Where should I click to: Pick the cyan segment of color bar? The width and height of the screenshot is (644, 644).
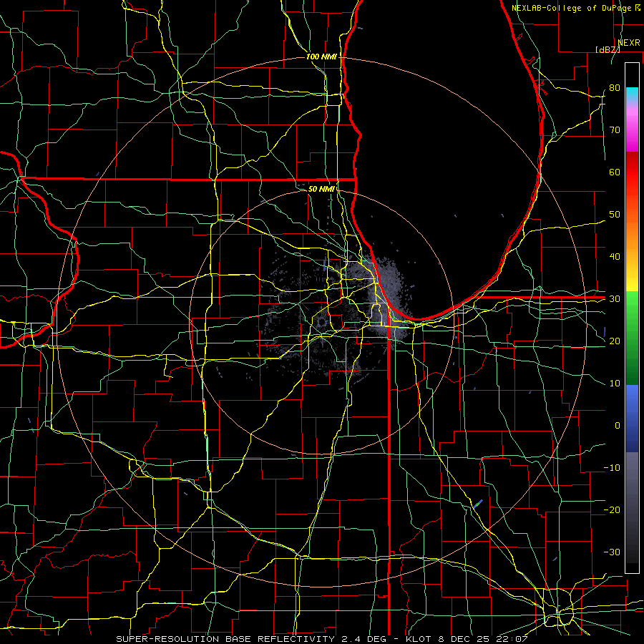[x=632, y=94]
